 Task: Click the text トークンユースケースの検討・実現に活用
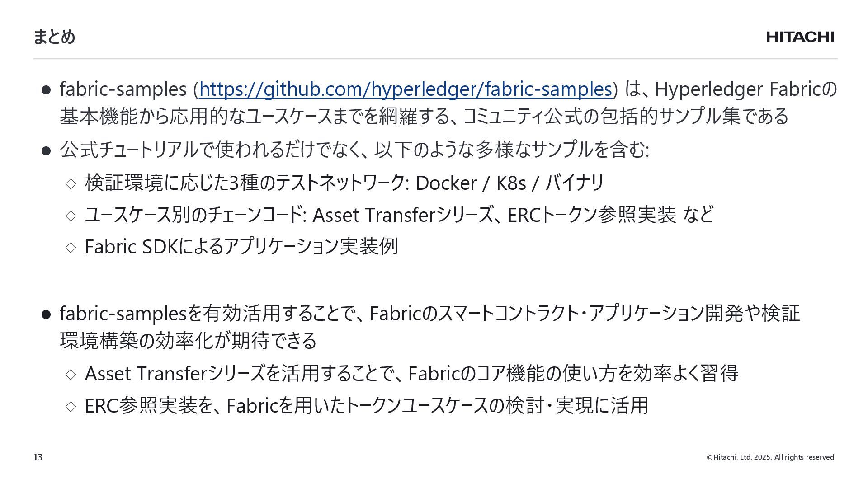click(x=496, y=405)
